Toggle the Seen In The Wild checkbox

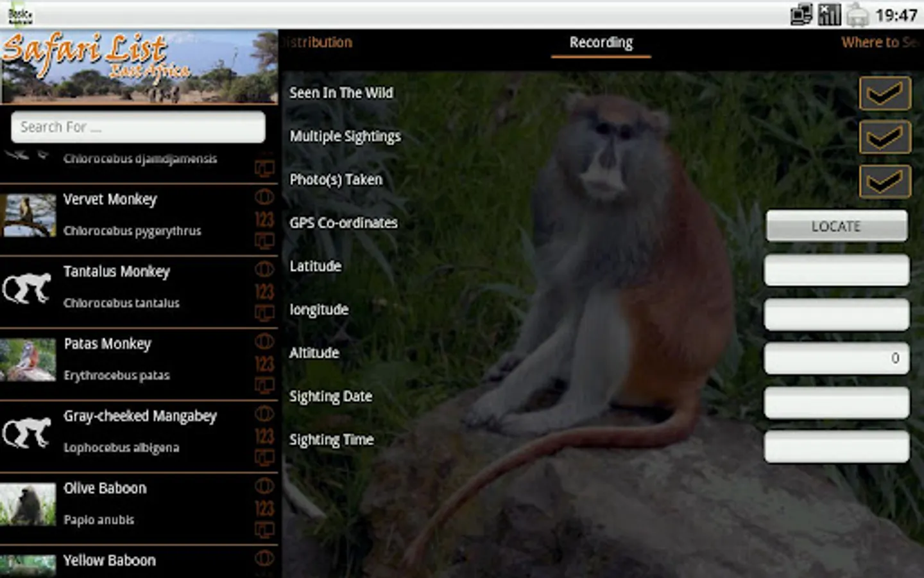click(x=885, y=93)
